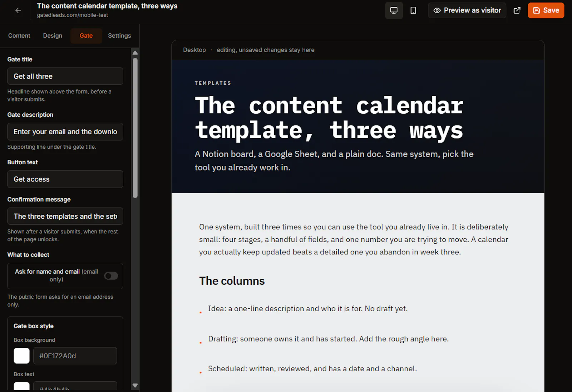This screenshot has height=392, width=572.
Task: Edit the Box background hex value
Action: [75, 356]
